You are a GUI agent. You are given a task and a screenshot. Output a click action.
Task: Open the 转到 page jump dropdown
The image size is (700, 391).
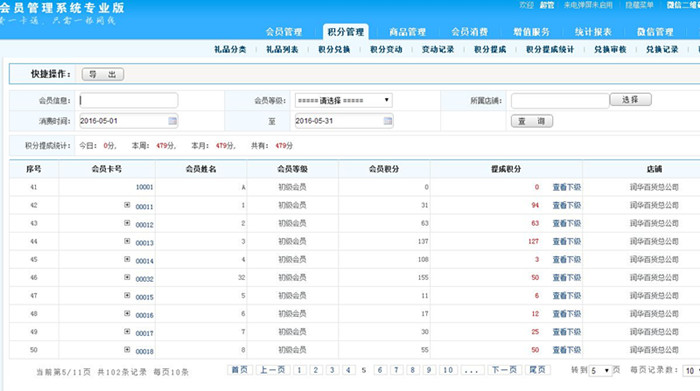pyautogui.click(x=600, y=370)
